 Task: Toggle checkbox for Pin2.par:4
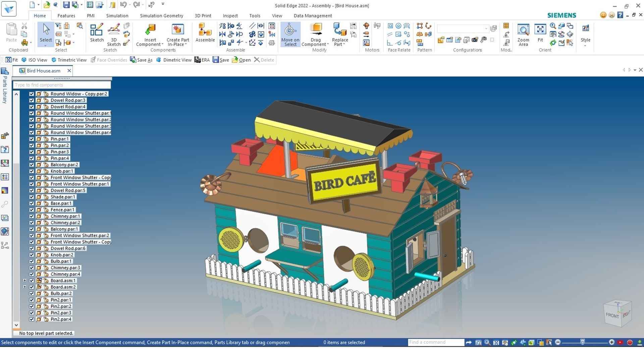coord(32,319)
